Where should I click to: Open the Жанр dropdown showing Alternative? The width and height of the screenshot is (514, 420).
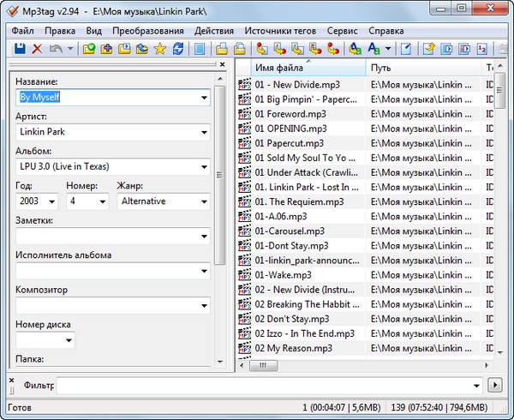click(203, 201)
